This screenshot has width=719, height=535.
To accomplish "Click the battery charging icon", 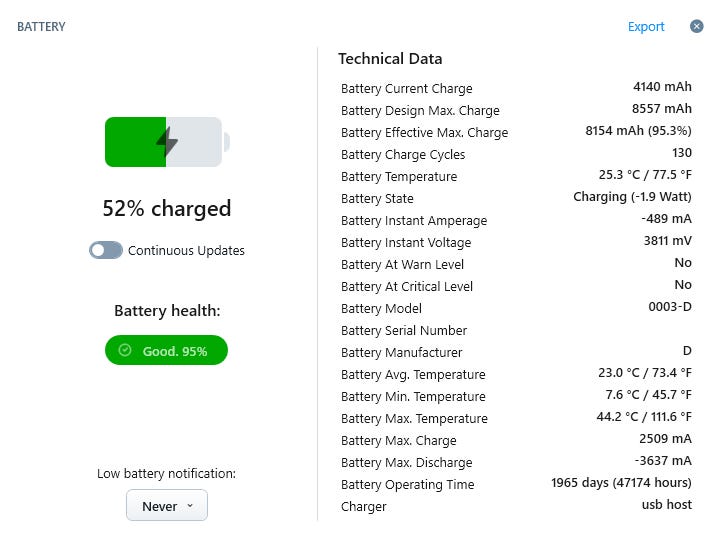I will pos(167,142).
